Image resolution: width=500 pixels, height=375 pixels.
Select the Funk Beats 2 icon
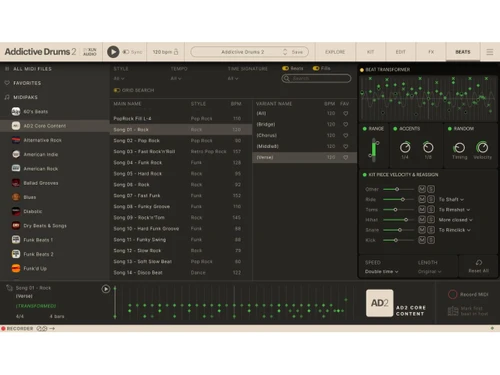16,254
